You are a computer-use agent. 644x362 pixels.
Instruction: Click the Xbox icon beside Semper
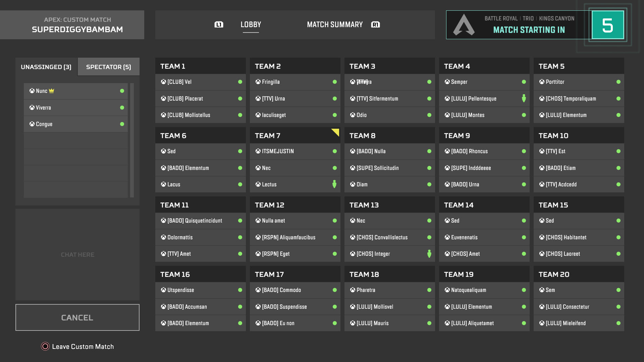click(x=447, y=82)
